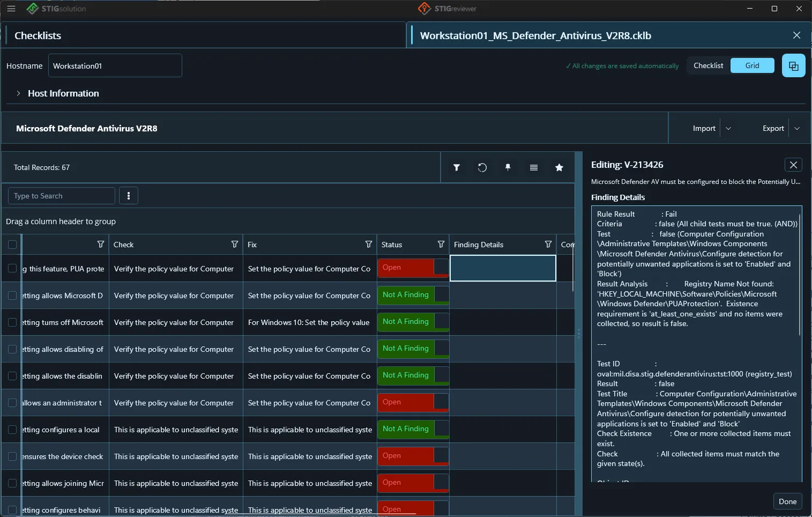This screenshot has width=812, height=517.
Task: Click the copy/duplicate window button near Grid
Action: click(x=794, y=65)
